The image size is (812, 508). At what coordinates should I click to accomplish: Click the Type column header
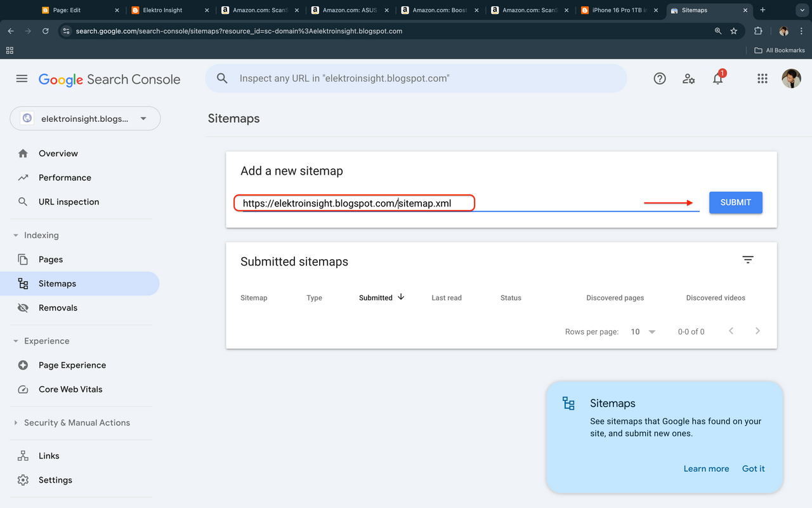(x=314, y=298)
